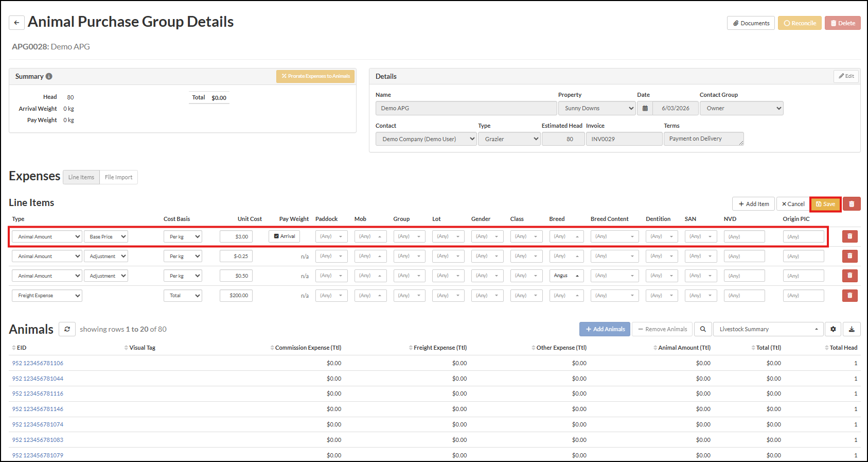Save the line items
This screenshot has width=868, height=462.
coord(825,204)
